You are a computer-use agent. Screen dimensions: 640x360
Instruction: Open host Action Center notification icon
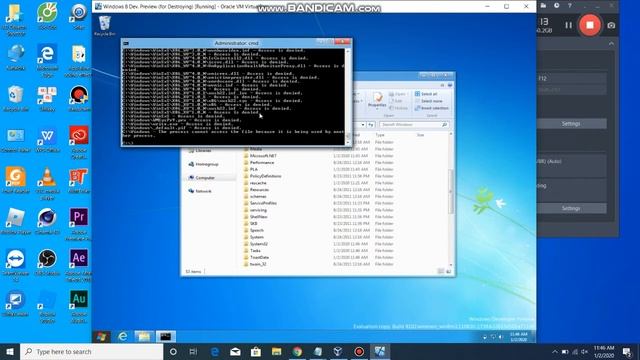tap(627, 351)
